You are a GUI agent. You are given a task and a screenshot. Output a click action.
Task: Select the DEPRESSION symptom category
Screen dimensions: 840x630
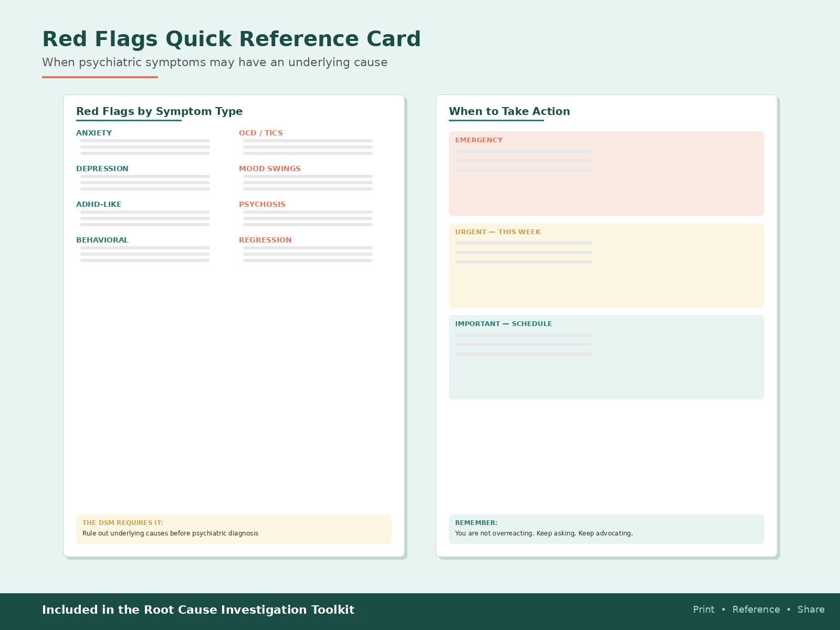point(102,169)
